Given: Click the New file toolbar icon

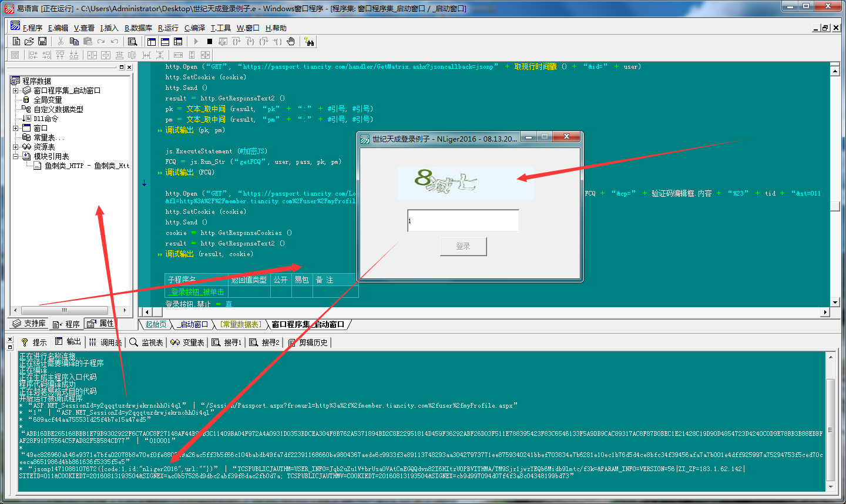Looking at the screenshot, I should pos(16,41).
